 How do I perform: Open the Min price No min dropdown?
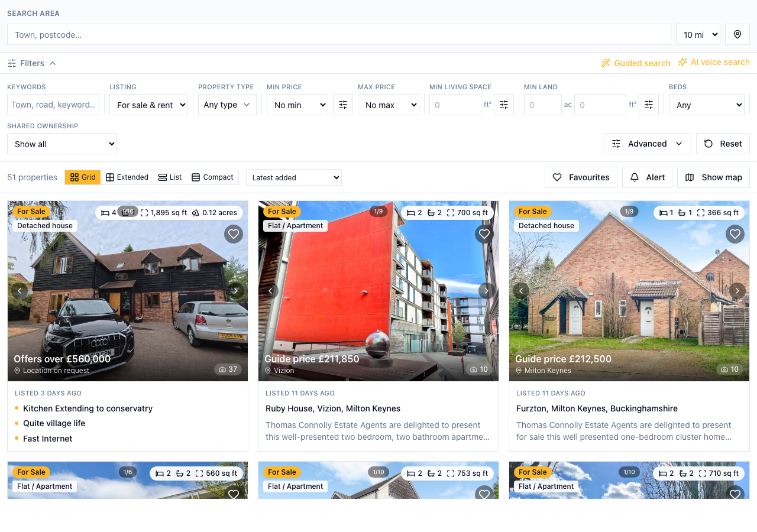click(297, 105)
